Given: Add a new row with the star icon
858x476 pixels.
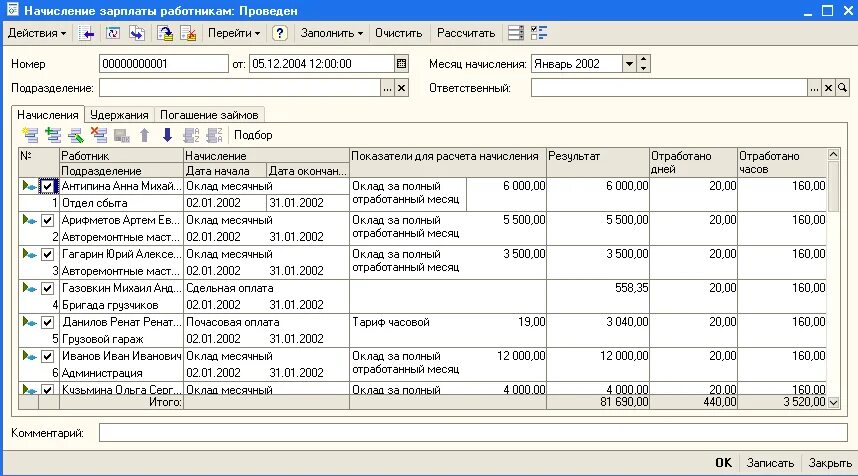Looking at the screenshot, I should (x=30, y=135).
